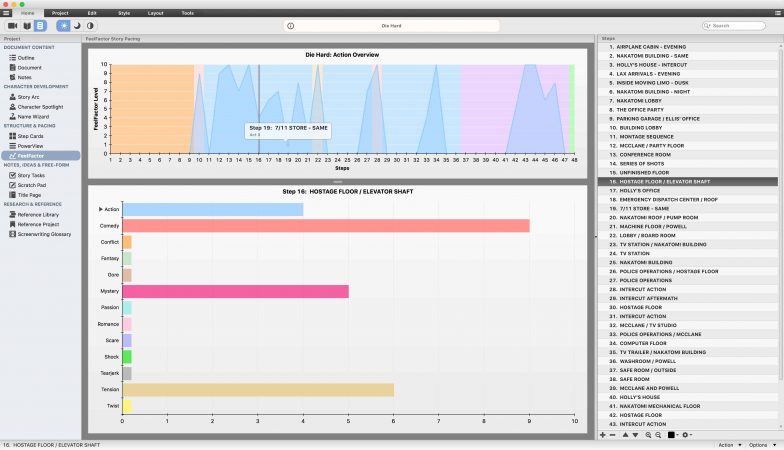This screenshot has height=450, width=784.
Task: Switch to the light sun theme
Action: 64,26
